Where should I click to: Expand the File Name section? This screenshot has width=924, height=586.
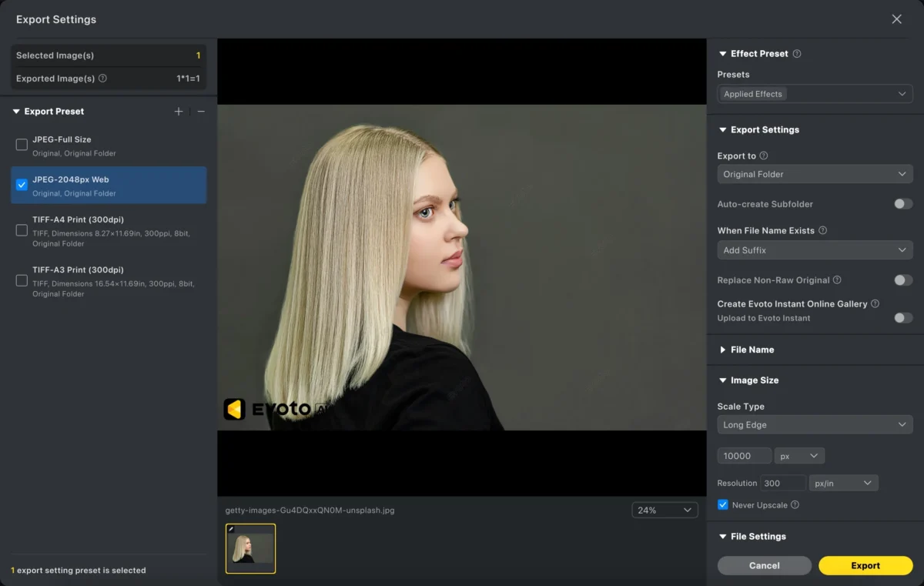pos(752,350)
